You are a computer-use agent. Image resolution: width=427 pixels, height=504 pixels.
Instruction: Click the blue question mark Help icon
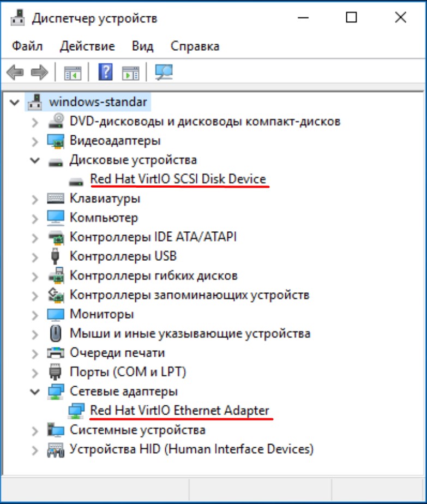105,72
